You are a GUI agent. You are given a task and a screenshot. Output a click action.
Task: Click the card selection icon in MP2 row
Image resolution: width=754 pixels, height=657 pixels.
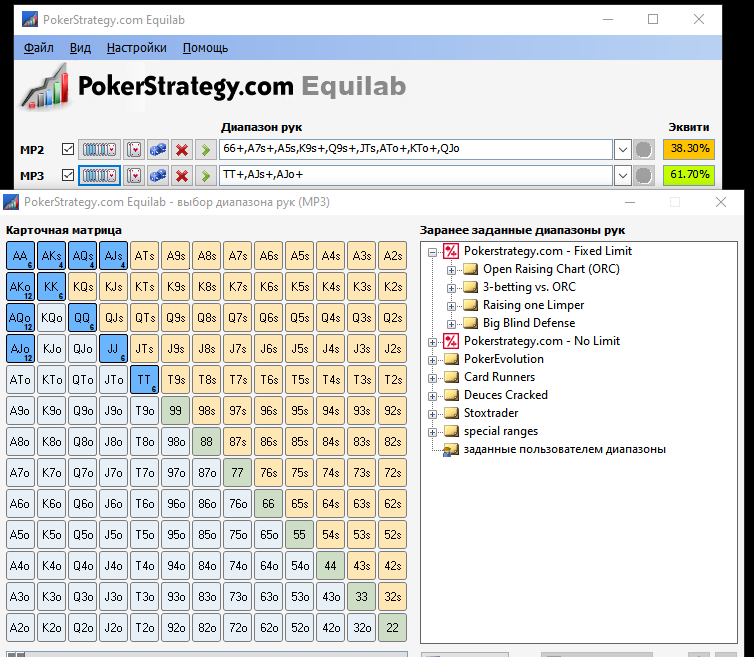coord(134,150)
